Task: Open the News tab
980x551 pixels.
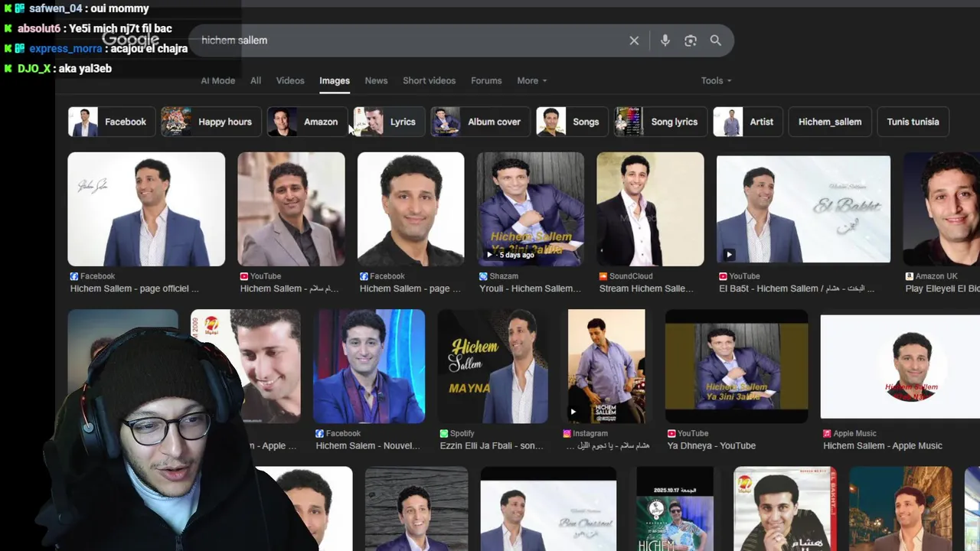Action: [376, 80]
